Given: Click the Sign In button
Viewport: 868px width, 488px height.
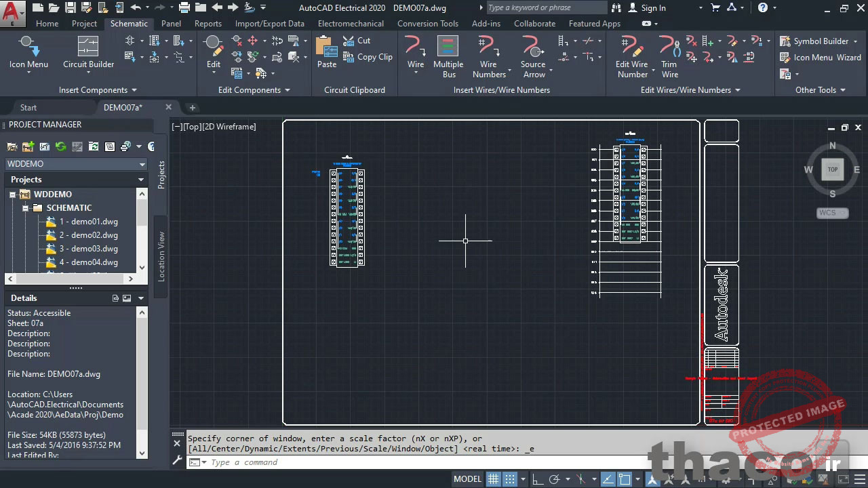Looking at the screenshot, I should (652, 7).
